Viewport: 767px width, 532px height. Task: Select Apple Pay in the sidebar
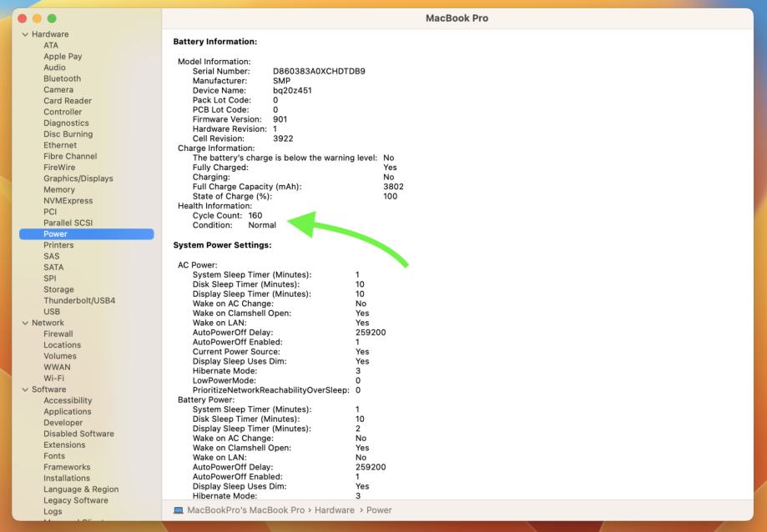click(63, 57)
